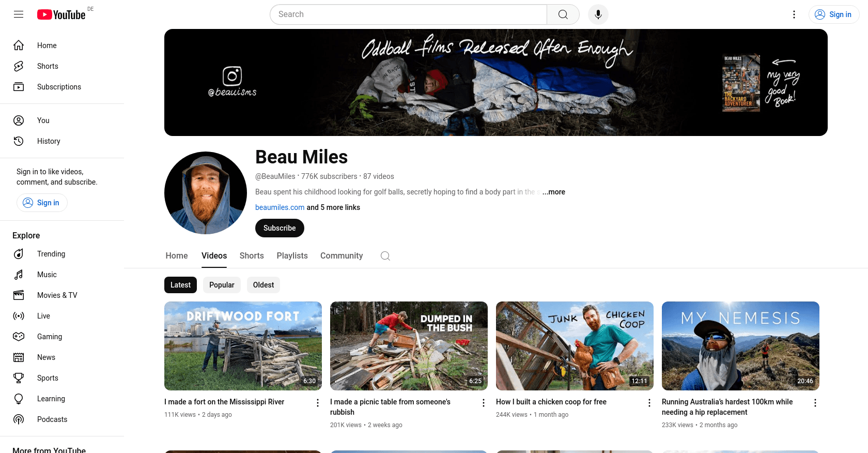Open the hamburger guide menu
868x453 pixels.
coord(19,14)
